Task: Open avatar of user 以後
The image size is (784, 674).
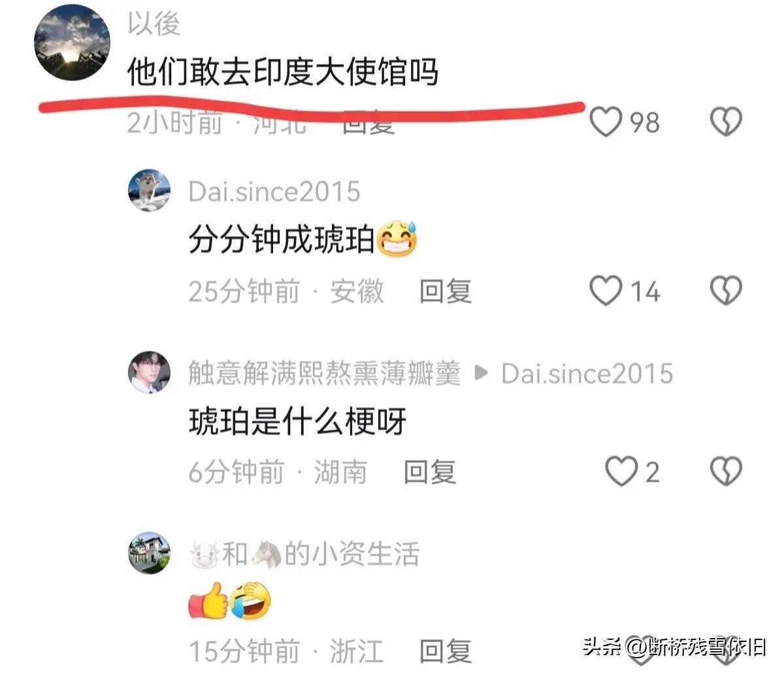Action: pos(72,42)
